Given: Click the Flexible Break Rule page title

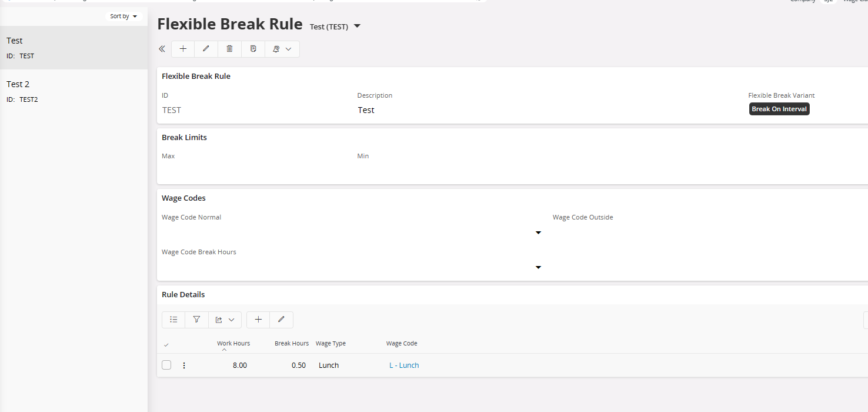Looking at the screenshot, I should pos(230,24).
